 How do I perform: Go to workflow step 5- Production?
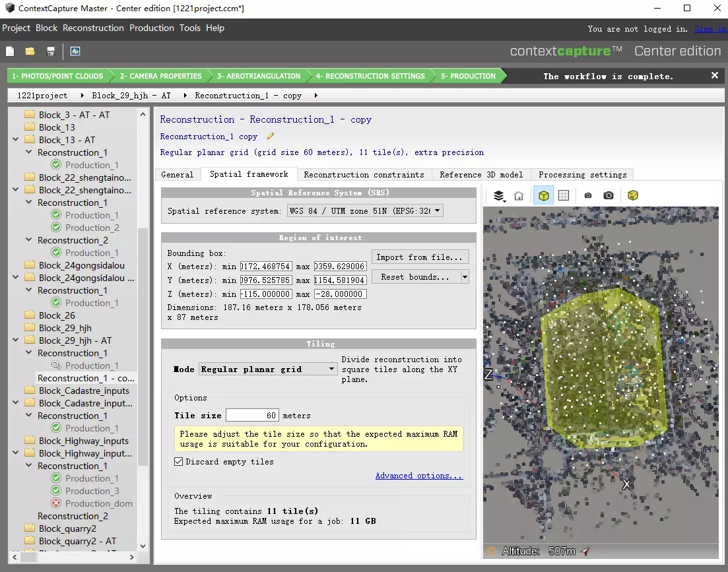(x=468, y=76)
